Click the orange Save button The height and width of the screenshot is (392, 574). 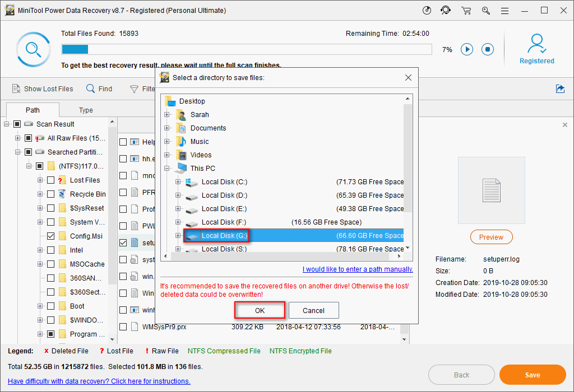point(533,375)
